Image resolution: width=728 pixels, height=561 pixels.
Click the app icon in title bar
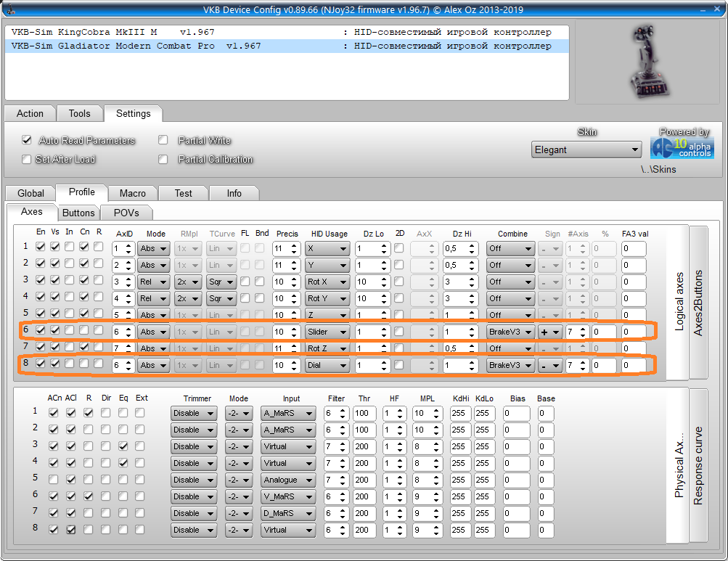pyautogui.click(x=10, y=9)
